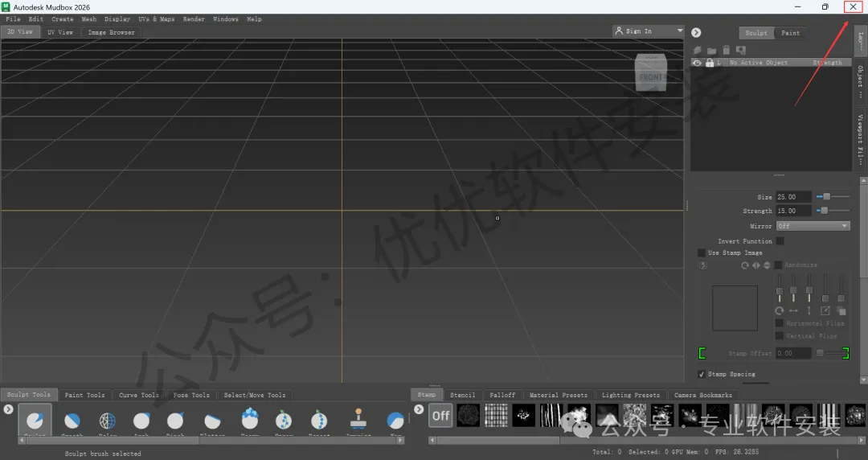Select the Pinch brush tool
The image size is (868, 460).
click(175, 421)
